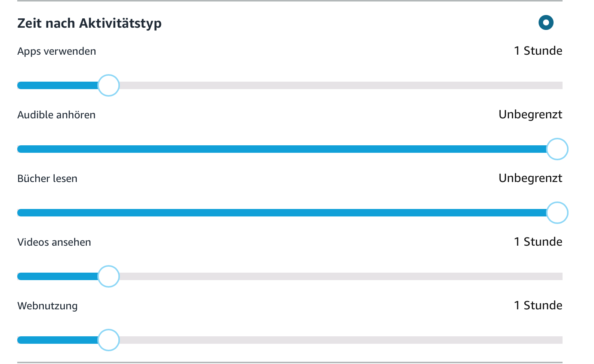Click the Audible anhören label
The image size is (594, 364).
(x=56, y=115)
